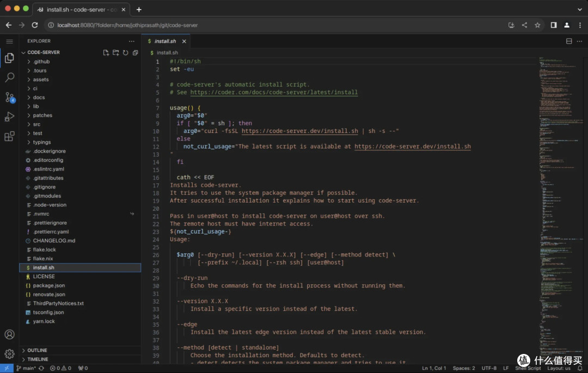Open tsconfig.json file
This screenshot has width=588, height=373.
(x=80, y=313)
